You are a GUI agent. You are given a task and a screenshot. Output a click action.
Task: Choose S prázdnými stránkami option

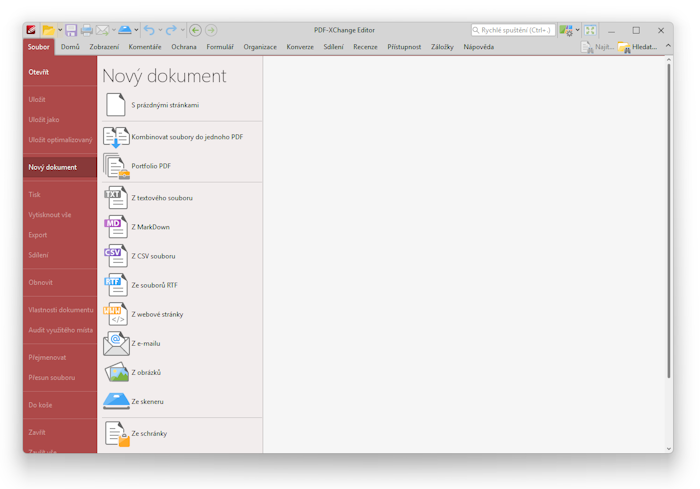182,105
